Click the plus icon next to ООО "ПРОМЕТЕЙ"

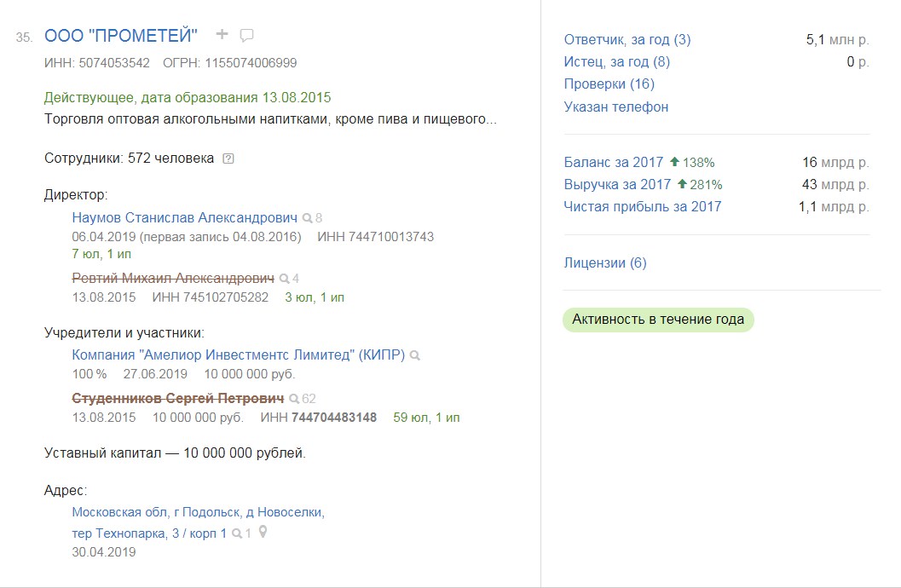pos(222,34)
